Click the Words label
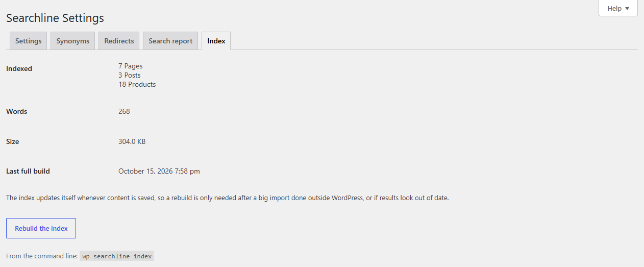The image size is (644, 267). (17, 111)
